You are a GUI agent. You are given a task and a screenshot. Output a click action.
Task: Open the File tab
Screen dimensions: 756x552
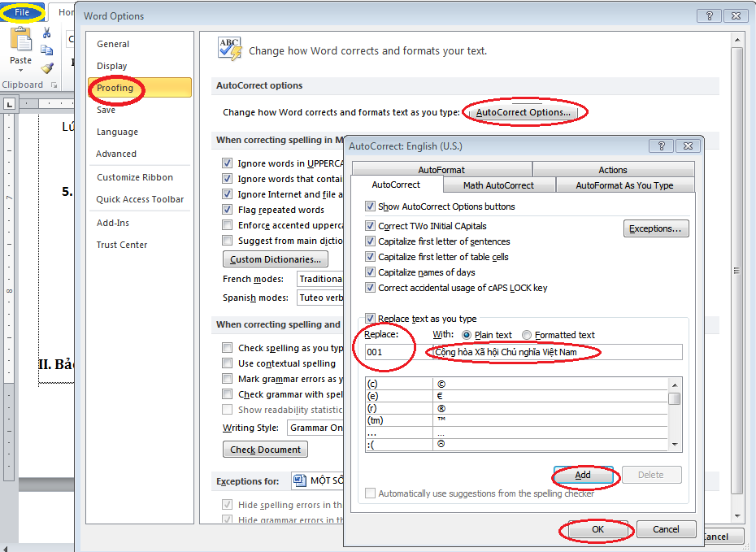point(22,12)
